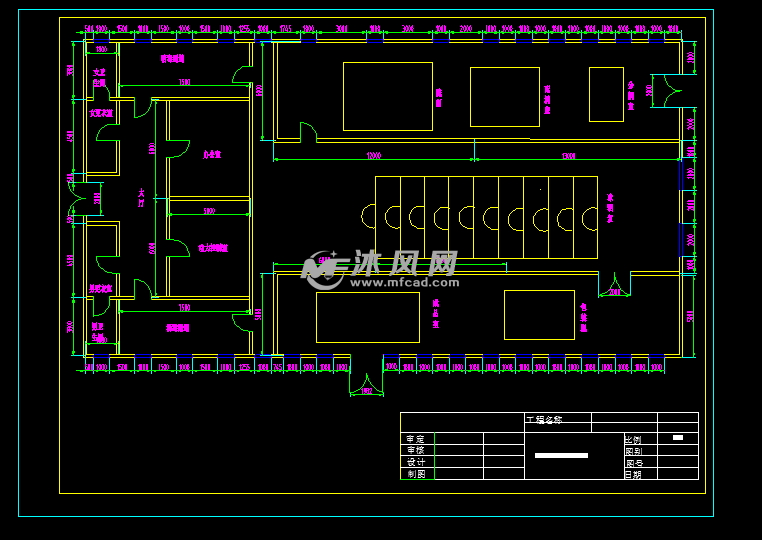762x540 pixels.
Task: Click the bottom main entrance door symbol
Action: pyautogui.click(x=366, y=384)
